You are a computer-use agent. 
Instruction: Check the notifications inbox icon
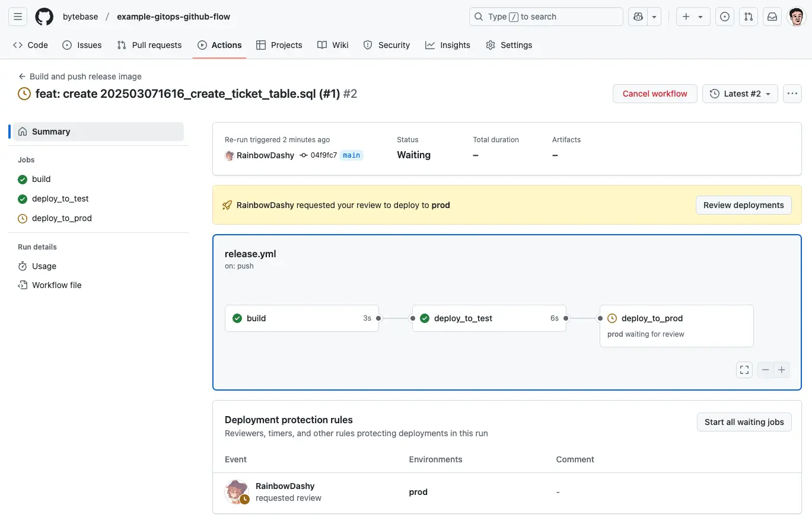pos(772,16)
